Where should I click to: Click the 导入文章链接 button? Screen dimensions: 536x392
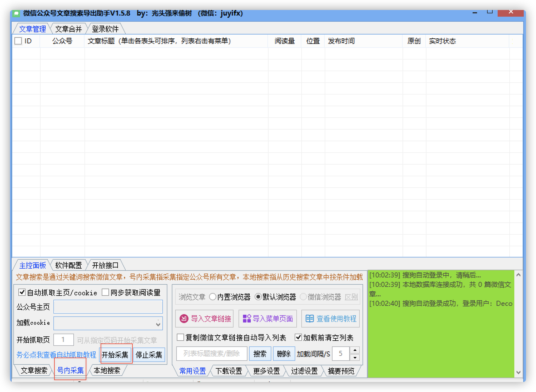(204, 319)
